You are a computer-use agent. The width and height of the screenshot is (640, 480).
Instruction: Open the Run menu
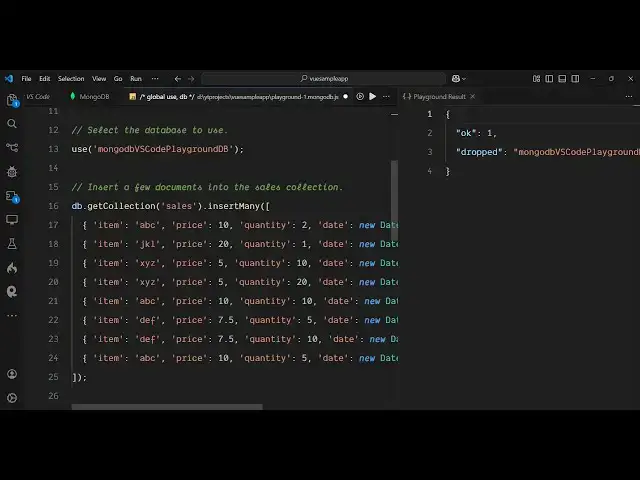pyautogui.click(x=136, y=78)
